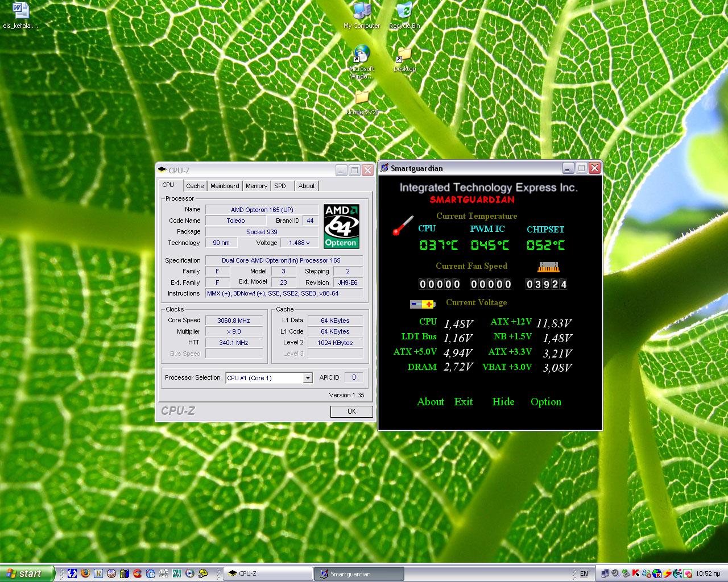Click the Revision value JH9-E6
The height and width of the screenshot is (582, 728).
click(348, 282)
